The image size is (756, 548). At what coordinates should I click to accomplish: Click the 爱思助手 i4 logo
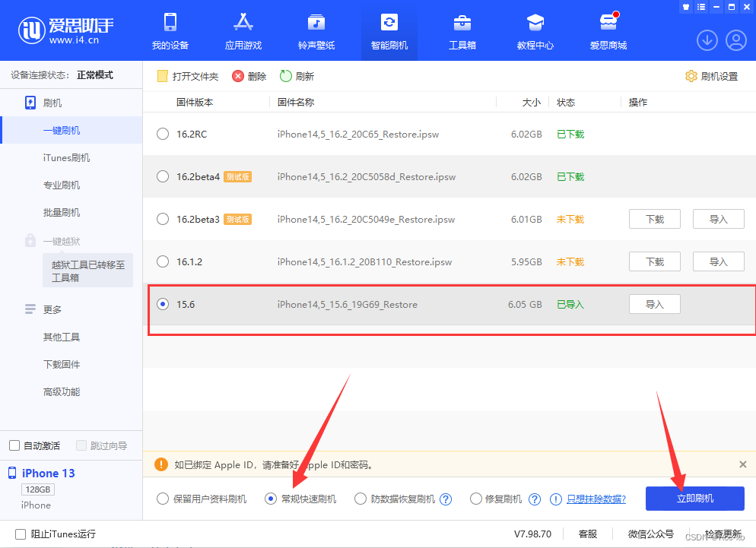(66, 30)
